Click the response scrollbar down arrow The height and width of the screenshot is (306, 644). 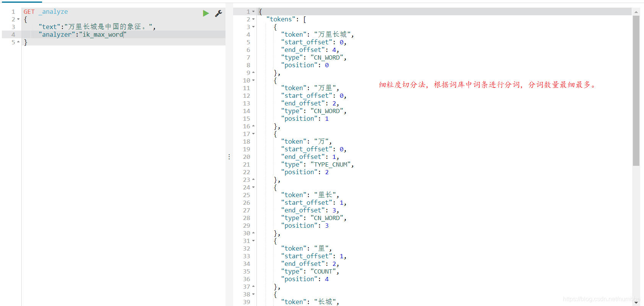click(x=636, y=303)
